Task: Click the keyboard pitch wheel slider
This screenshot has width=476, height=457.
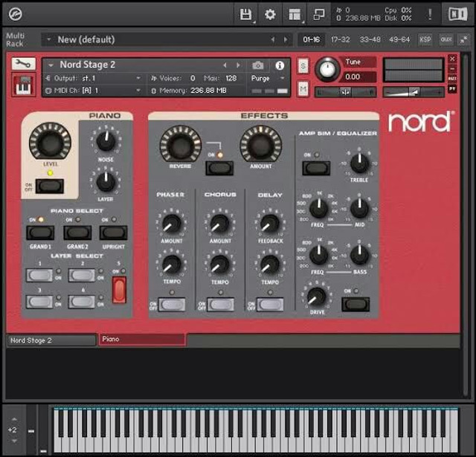Action: [31, 430]
